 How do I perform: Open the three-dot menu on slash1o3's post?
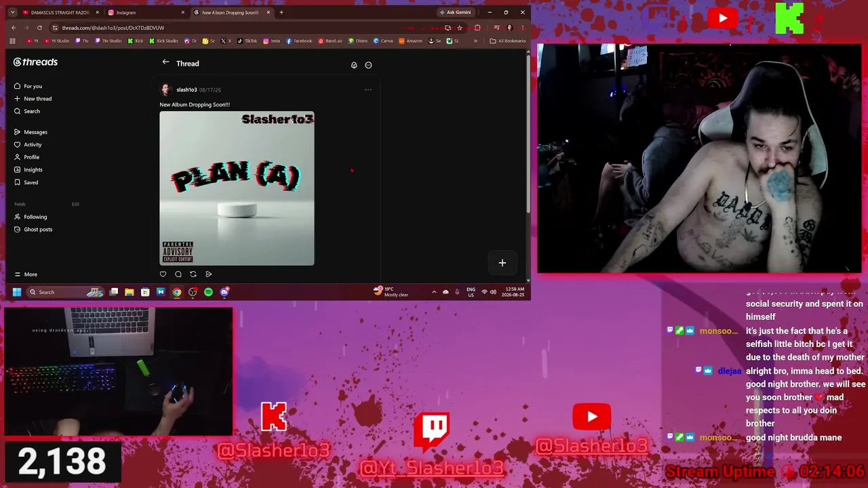pos(368,89)
